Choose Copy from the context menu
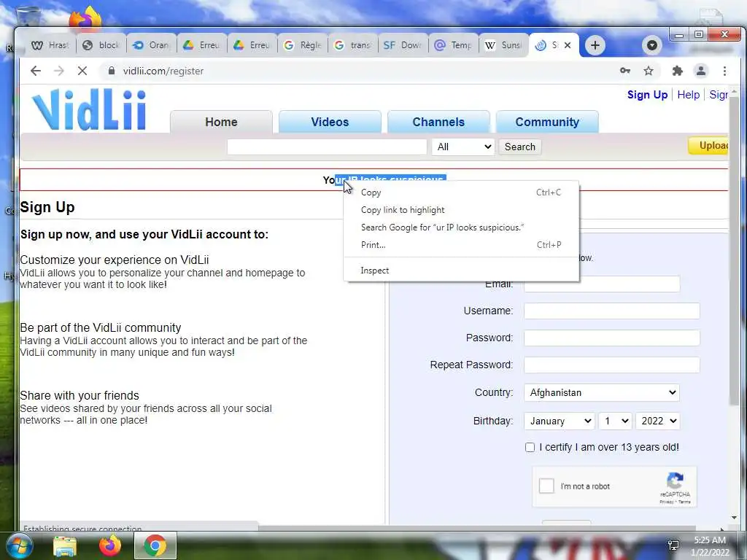The height and width of the screenshot is (560, 747). pyautogui.click(x=461, y=192)
